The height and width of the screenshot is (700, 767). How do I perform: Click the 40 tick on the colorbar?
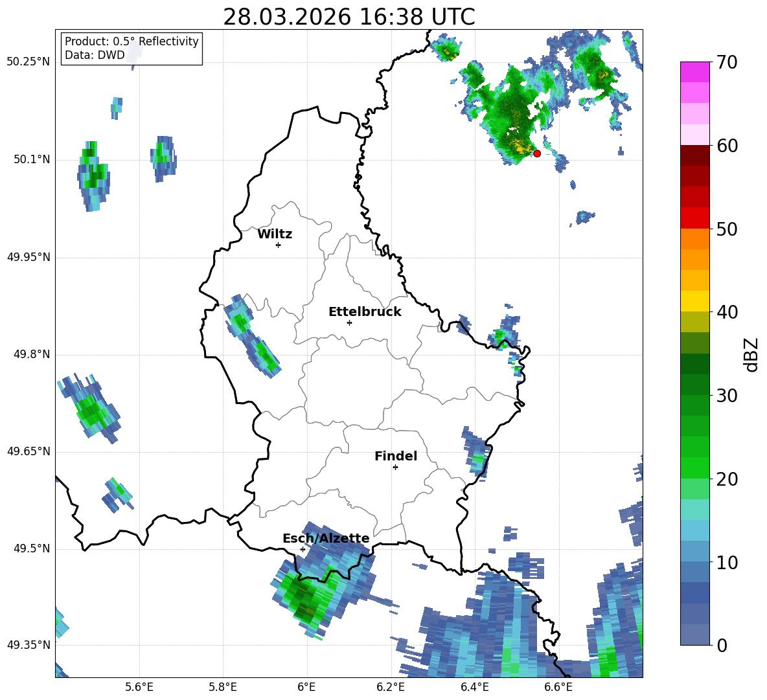[x=726, y=312]
